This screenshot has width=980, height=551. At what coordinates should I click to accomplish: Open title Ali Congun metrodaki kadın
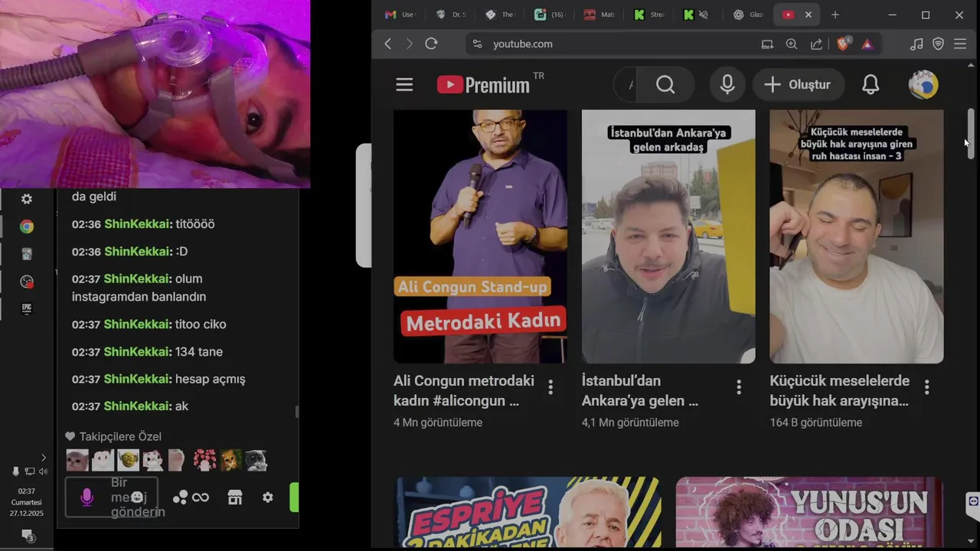point(464,390)
